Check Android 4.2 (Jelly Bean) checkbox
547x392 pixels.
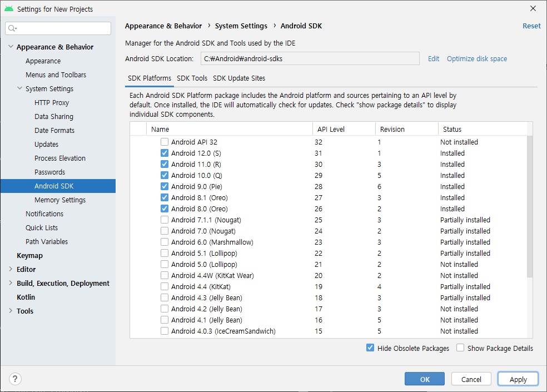click(x=165, y=309)
